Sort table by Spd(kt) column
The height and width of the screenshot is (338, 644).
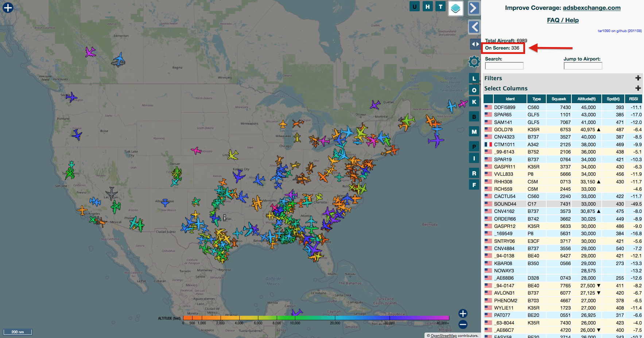click(x=613, y=99)
